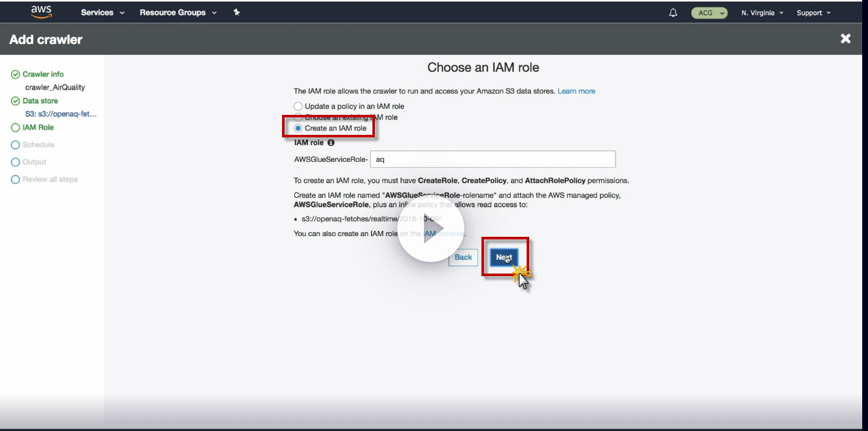Open the notifications bell icon
Image resolution: width=868 pixels, height=431 pixels.
pyautogui.click(x=674, y=13)
